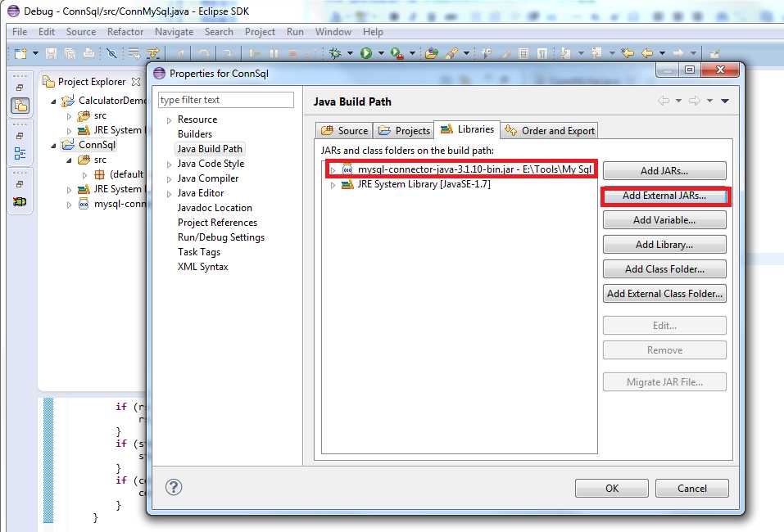This screenshot has width=784, height=532.
Task: Click the Outline view icon in left trim
Action: pos(20,153)
